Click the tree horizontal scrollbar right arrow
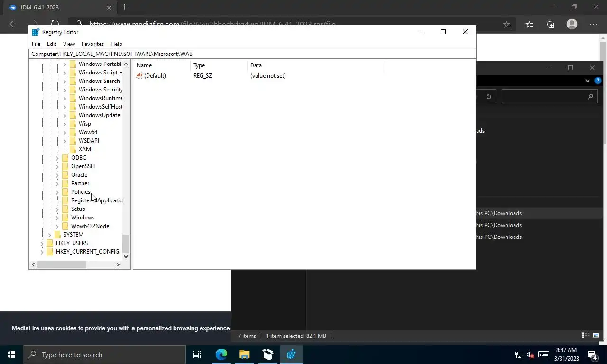607x364 pixels. coord(118,264)
